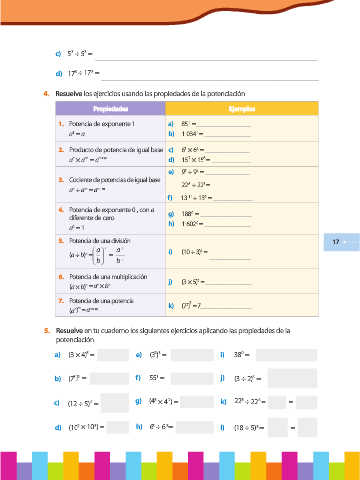Click the gray answer box for 5b)
This screenshot has height=480, width=360.
tap(109, 379)
